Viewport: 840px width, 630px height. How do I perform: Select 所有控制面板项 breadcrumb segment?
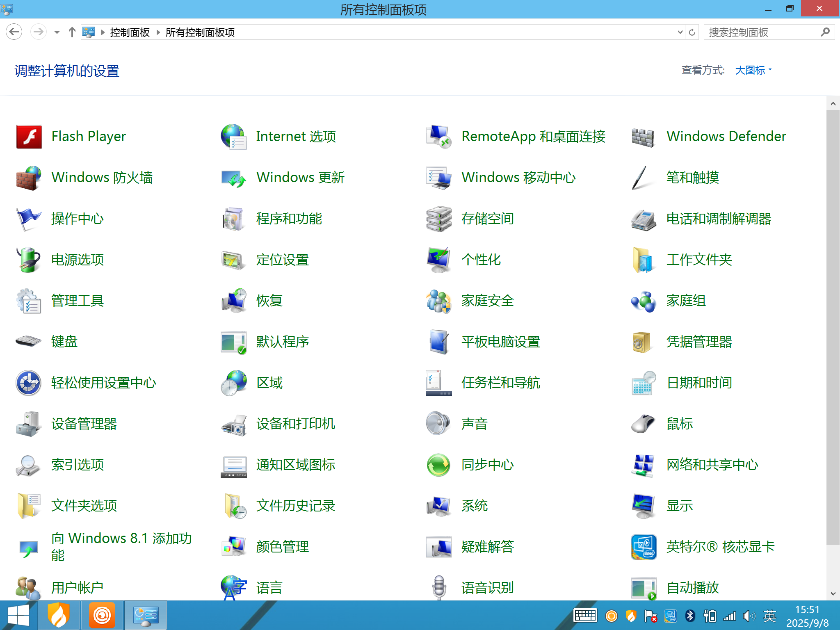(x=200, y=32)
